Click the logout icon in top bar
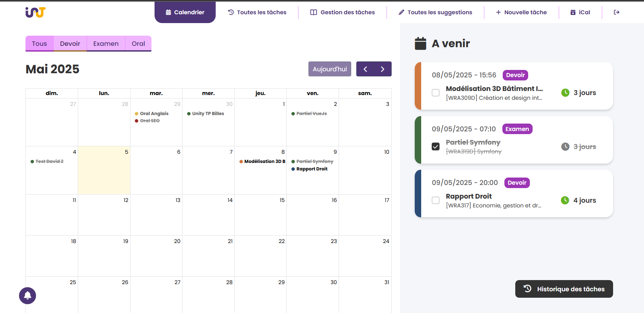Image resolution: width=644 pixels, height=313 pixels. [616, 12]
